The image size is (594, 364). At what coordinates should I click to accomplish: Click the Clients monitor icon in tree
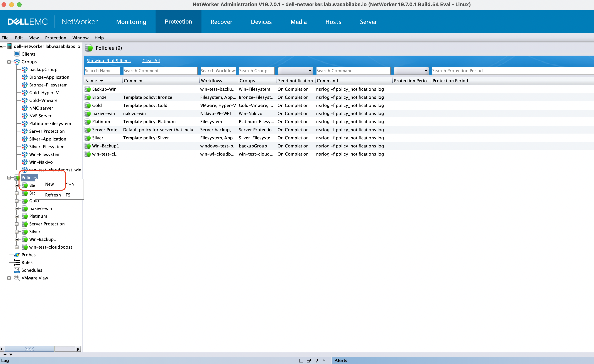pos(17,54)
